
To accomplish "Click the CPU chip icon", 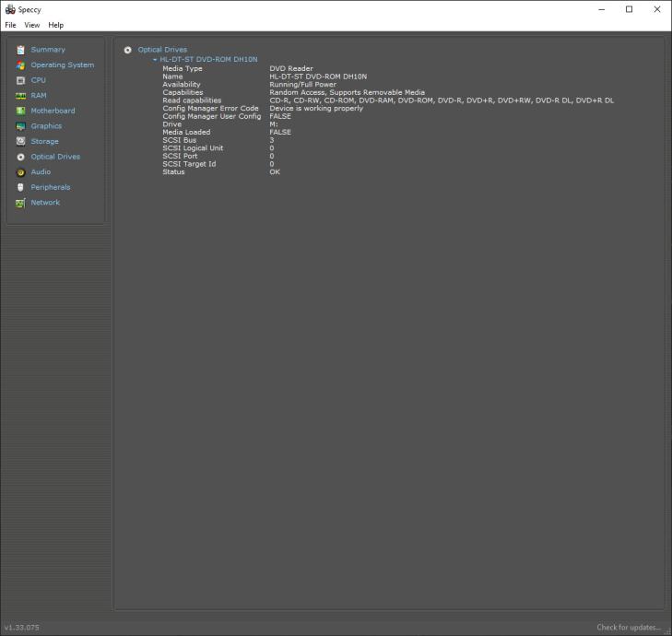I will click(20, 80).
